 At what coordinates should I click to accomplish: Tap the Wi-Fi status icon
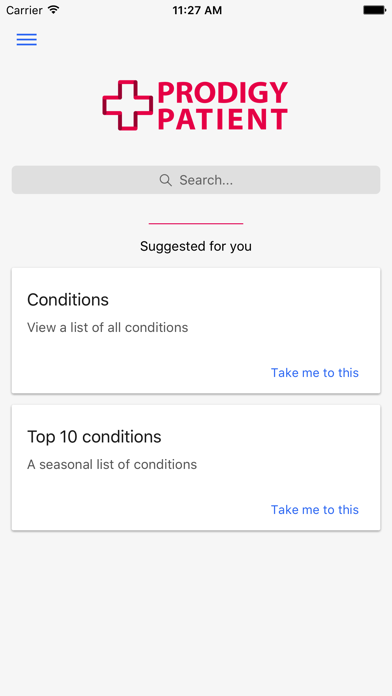54,10
